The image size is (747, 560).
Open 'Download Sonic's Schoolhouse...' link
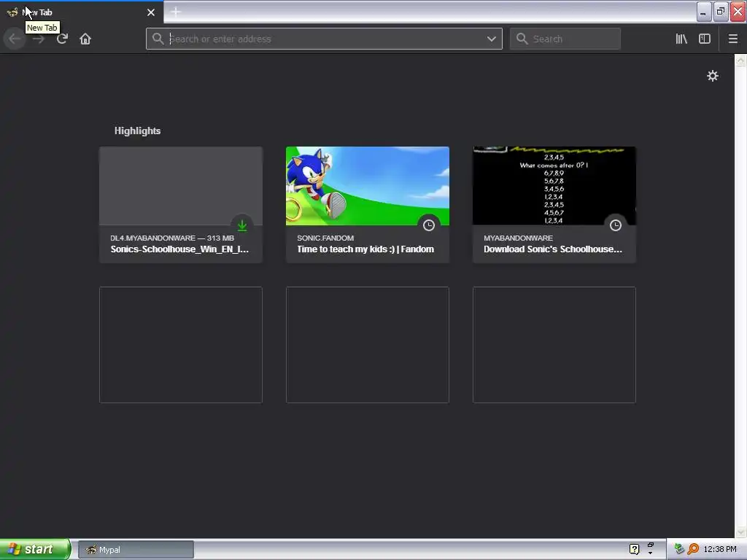coord(553,249)
